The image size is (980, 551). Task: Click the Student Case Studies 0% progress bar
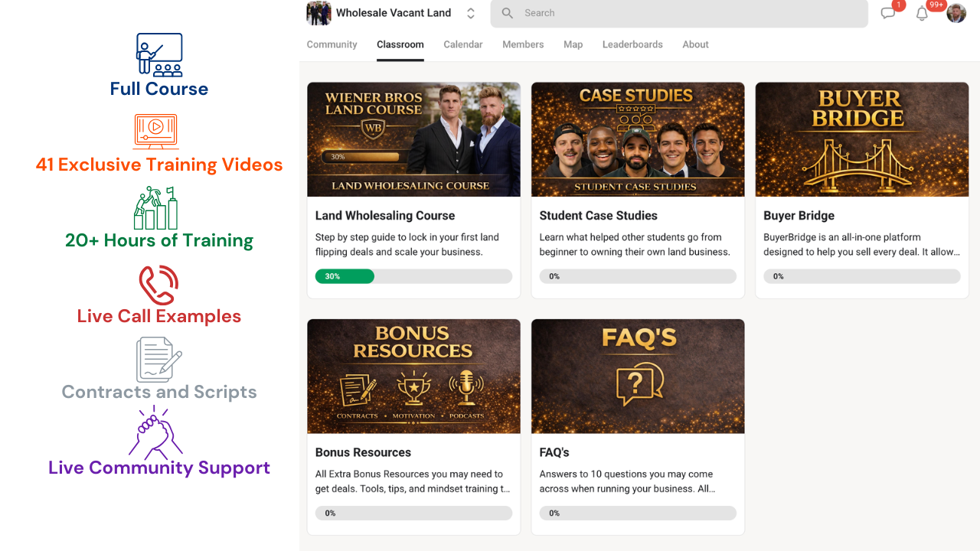point(638,276)
